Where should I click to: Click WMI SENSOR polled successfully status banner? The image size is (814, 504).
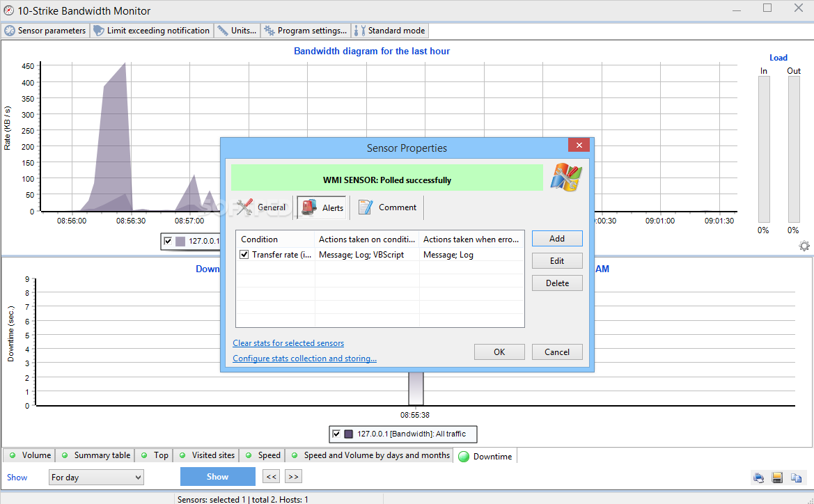[x=386, y=178]
